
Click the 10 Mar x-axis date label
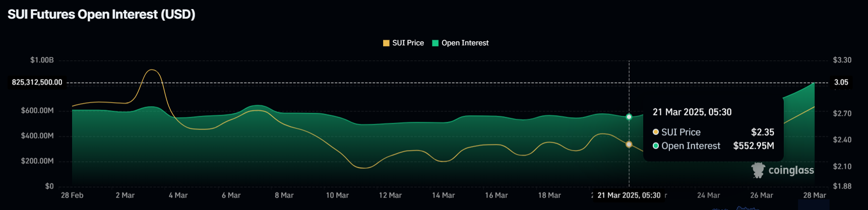(337, 195)
